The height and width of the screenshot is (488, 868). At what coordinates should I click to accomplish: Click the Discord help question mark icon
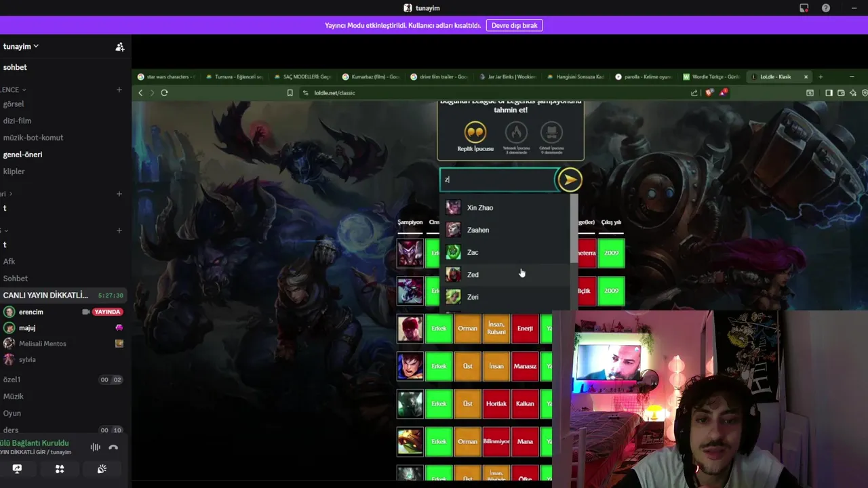(x=826, y=8)
